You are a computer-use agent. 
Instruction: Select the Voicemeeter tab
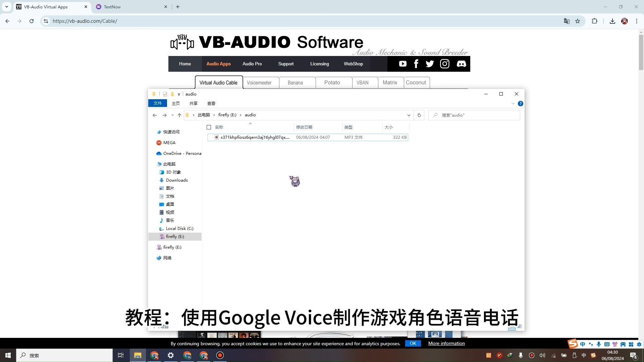tap(261, 83)
